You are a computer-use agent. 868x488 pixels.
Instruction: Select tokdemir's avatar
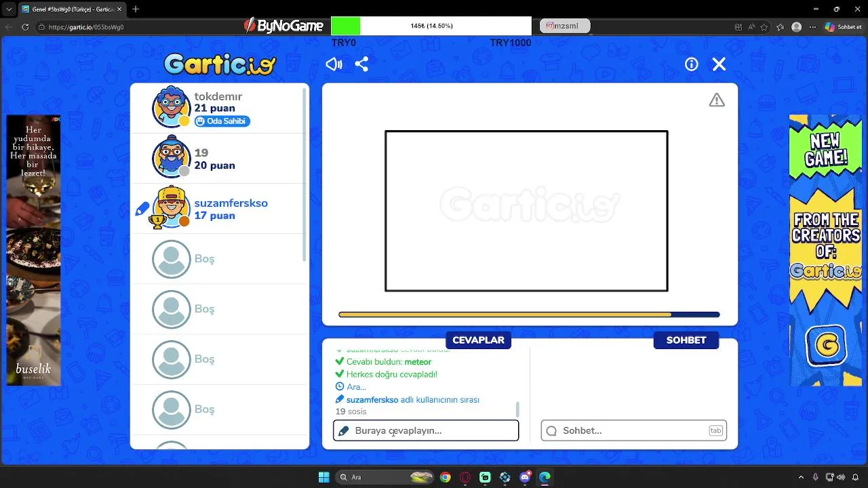171,107
